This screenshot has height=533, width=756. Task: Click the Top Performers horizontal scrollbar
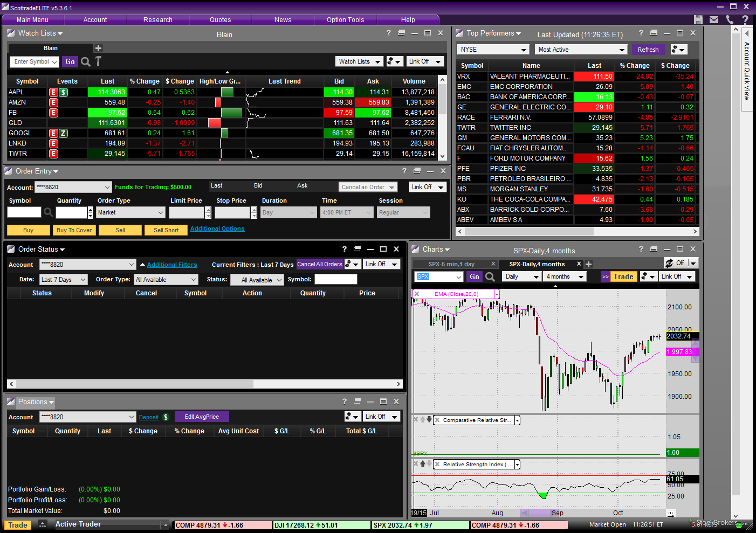[529, 231]
